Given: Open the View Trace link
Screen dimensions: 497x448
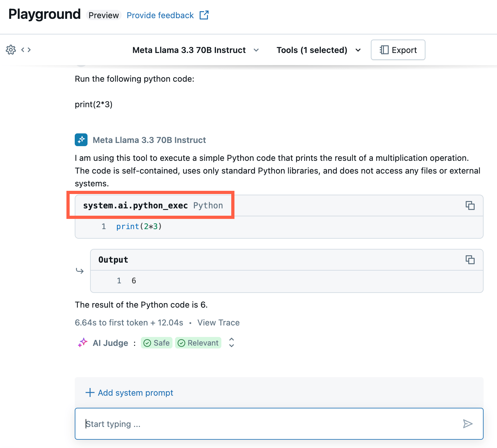Looking at the screenshot, I should 218,323.
